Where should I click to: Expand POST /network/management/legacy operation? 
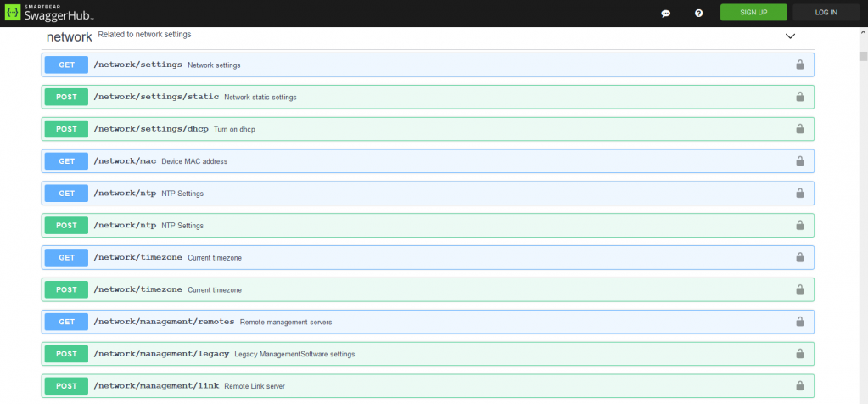[424, 354]
